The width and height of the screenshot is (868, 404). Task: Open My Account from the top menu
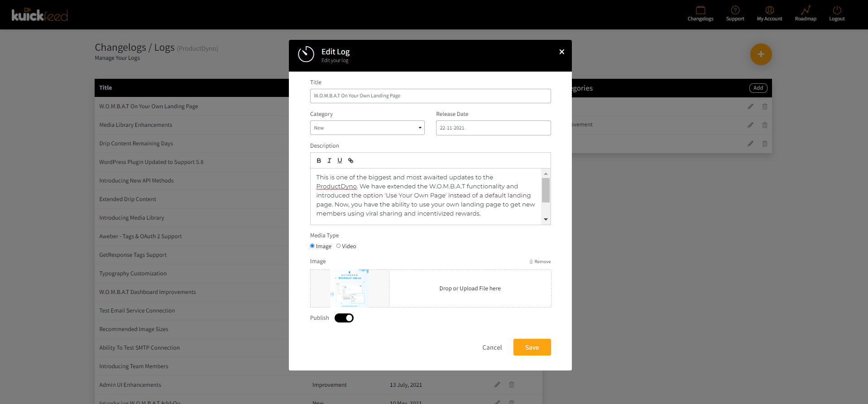coord(769,14)
